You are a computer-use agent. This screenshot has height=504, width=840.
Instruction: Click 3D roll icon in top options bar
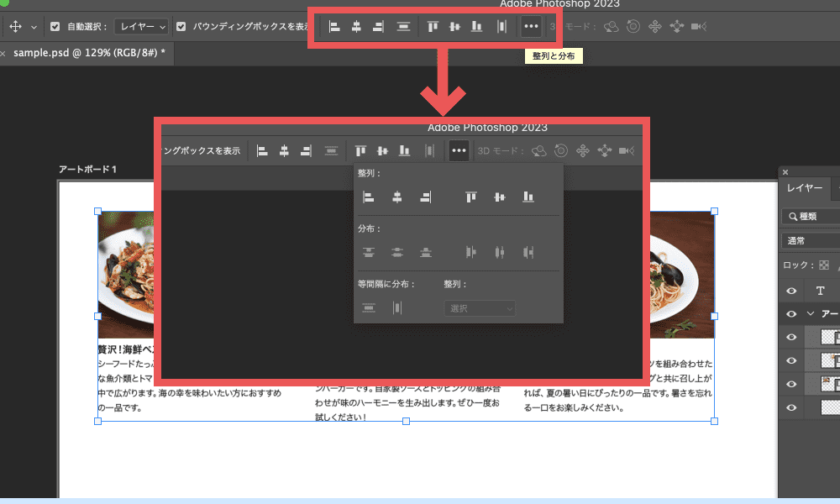[633, 26]
